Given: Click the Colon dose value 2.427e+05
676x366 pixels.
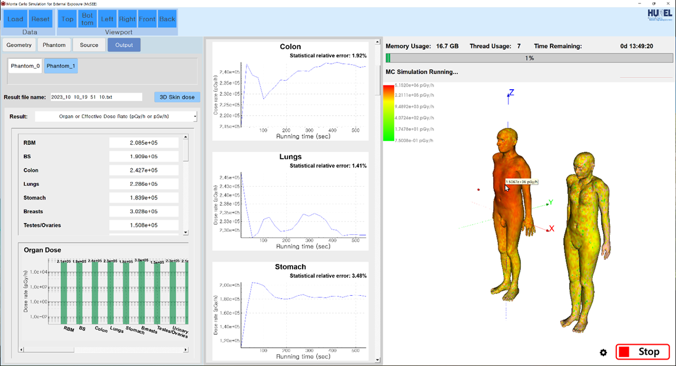Looking at the screenshot, I should pyautogui.click(x=144, y=170).
